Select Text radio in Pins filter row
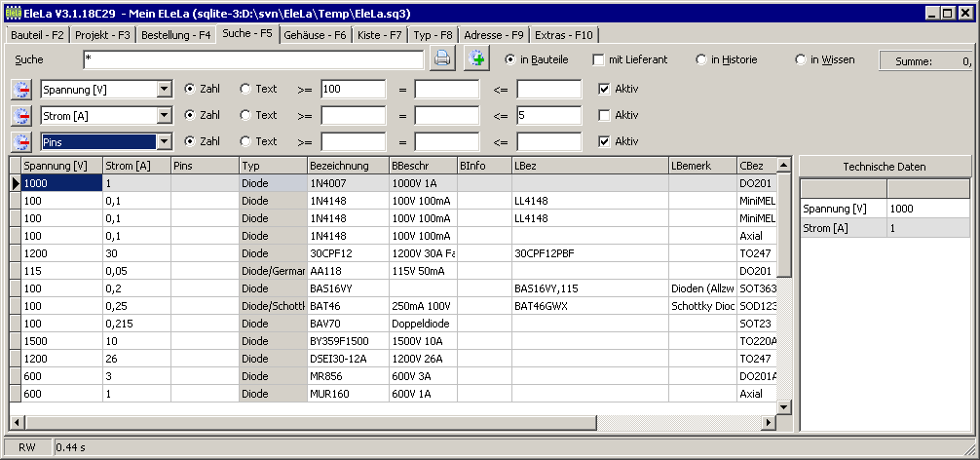This screenshot has width=980, height=460. (x=245, y=142)
